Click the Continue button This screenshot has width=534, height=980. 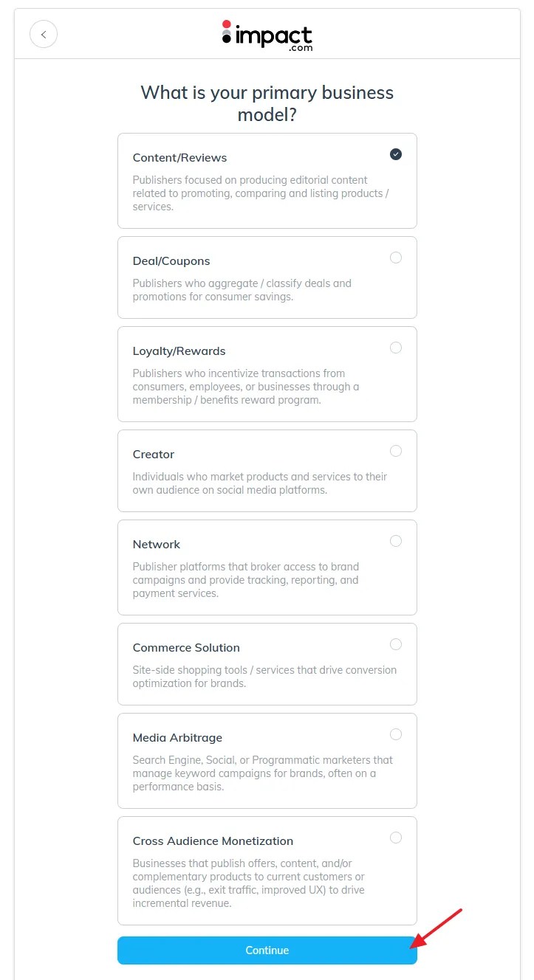[x=267, y=950]
